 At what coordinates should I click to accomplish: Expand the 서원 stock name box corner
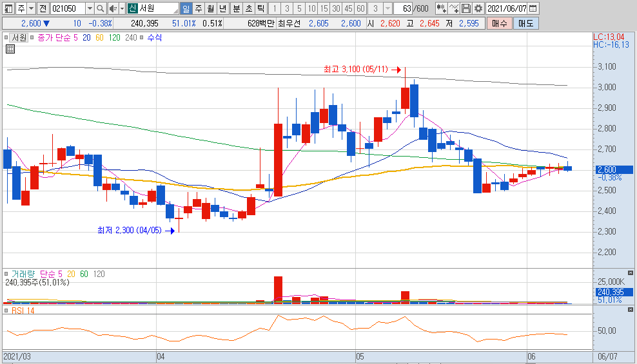pos(175,10)
